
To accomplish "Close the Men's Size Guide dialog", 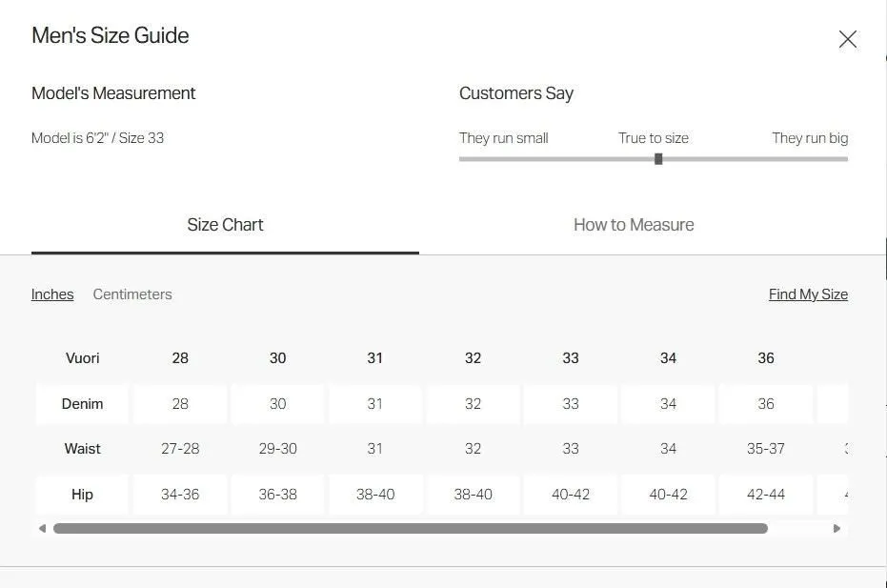I will pyautogui.click(x=847, y=39).
